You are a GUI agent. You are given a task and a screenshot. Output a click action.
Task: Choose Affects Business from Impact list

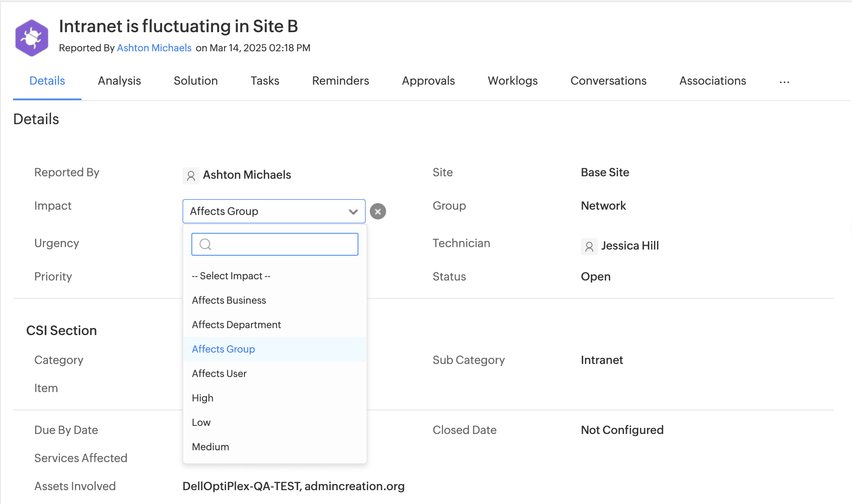point(229,300)
